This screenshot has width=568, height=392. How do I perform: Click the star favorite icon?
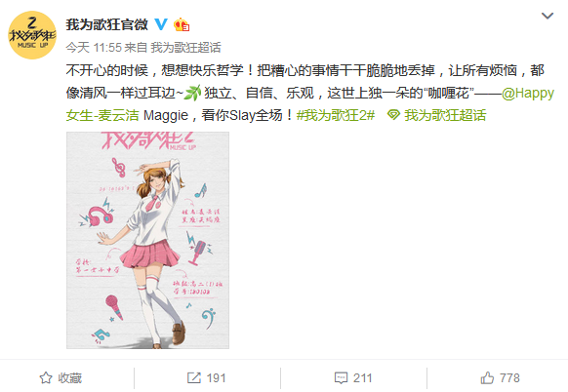(x=46, y=378)
